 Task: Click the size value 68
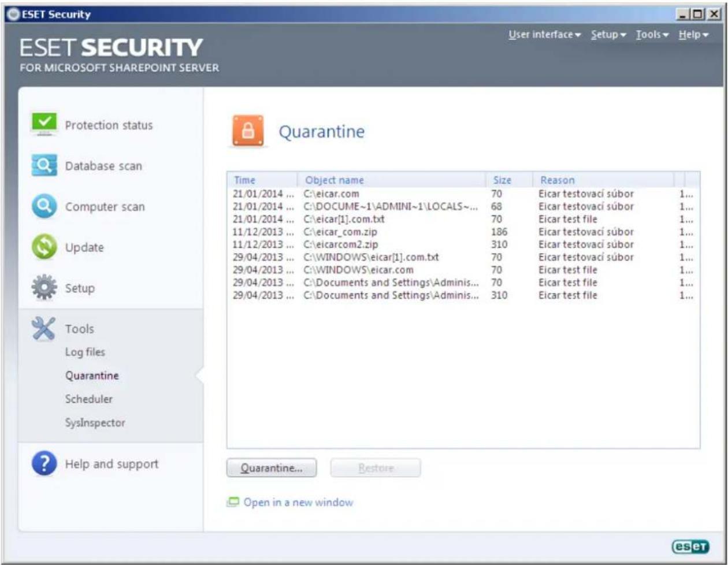[496, 207]
